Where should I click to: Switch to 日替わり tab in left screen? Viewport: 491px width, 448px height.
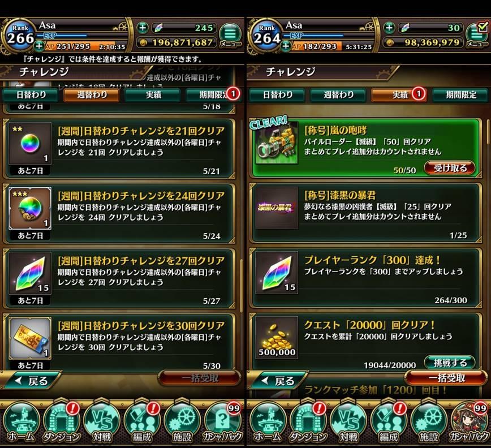pos(31,94)
